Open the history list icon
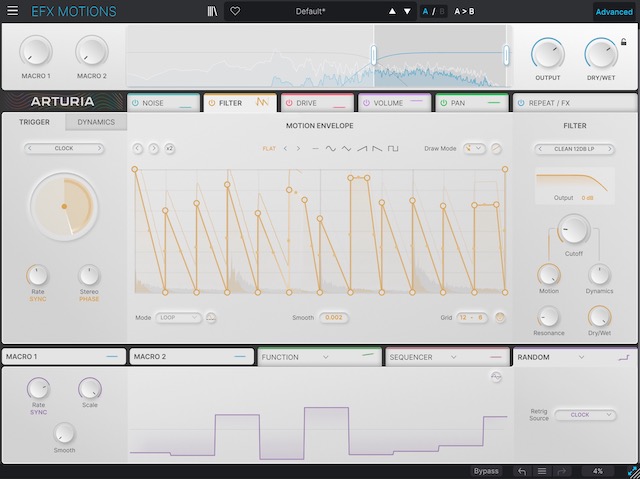 pyautogui.click(x=542, y=470)
